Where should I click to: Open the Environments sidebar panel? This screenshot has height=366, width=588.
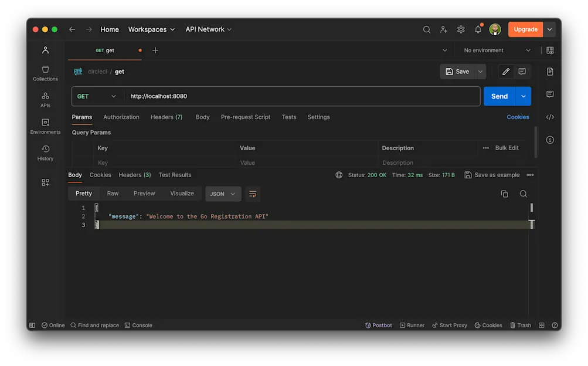coord(45,126)
